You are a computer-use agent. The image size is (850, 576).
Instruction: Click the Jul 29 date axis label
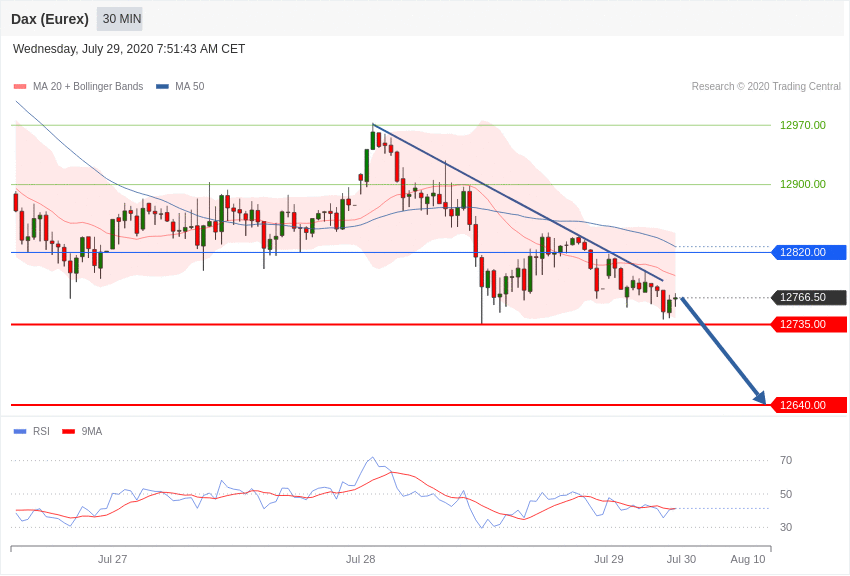[x=609, y=559]
